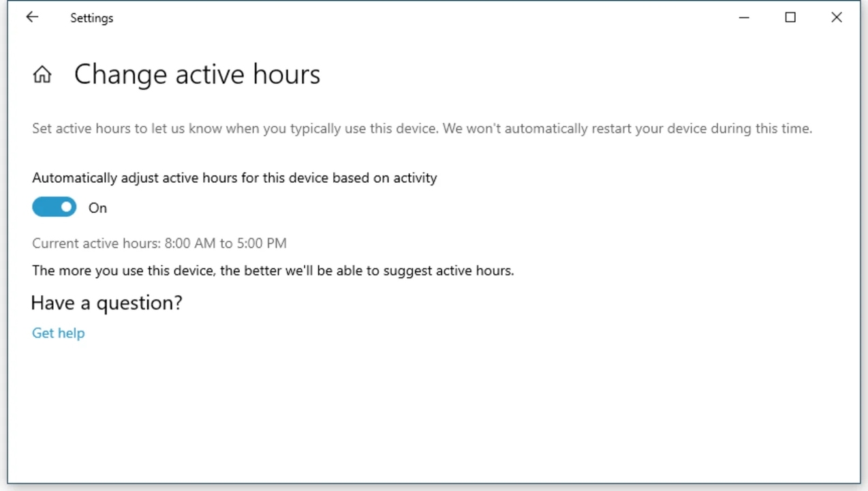Image resolution: width=868 pixels, height=491 pixels.
Task: Click empty title bar area
Action: pyautogui.click(x=409, y=18)
